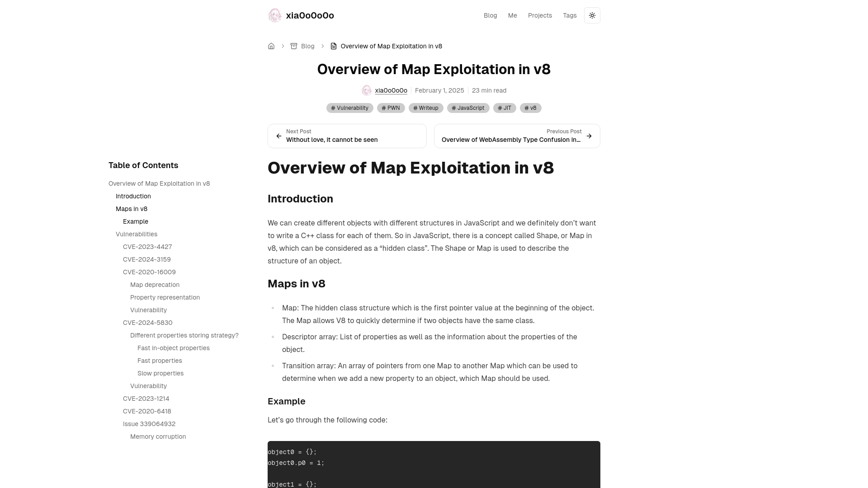Open the Blog navigation item
868x488 pixels.
click(x=491, y=15)
